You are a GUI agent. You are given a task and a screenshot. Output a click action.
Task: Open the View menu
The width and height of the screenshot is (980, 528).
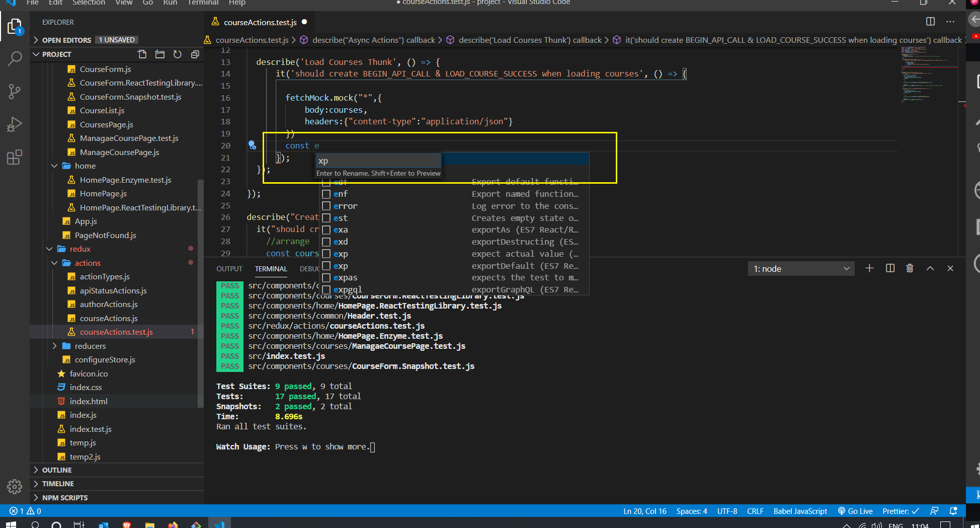click(124, 3)
